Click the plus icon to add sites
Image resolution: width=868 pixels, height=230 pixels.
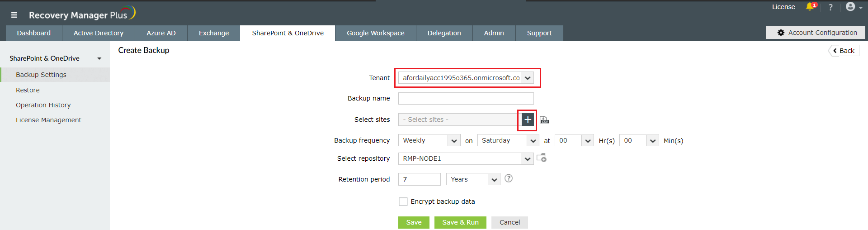(528, 120)
